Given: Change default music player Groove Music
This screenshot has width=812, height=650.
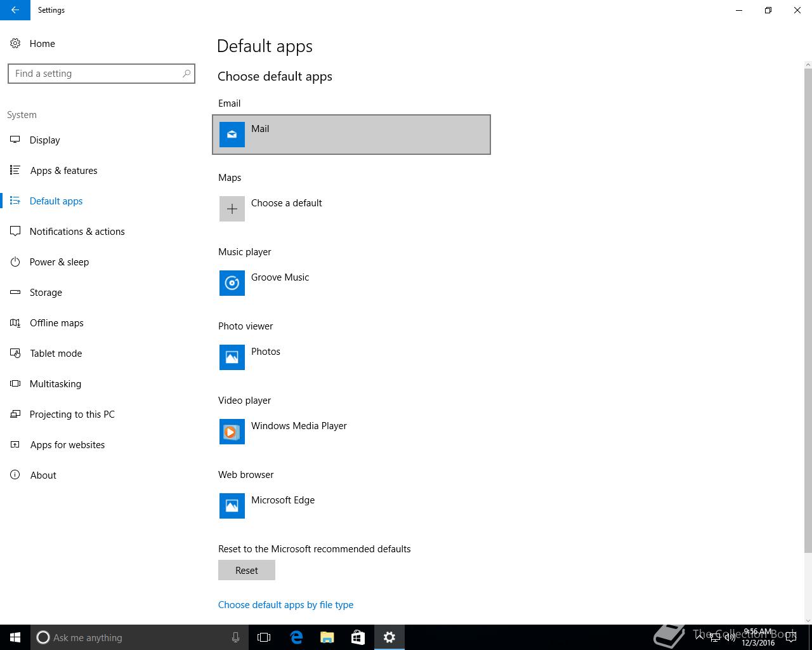Looking at the screenshot, I should [x=351, y=283].
